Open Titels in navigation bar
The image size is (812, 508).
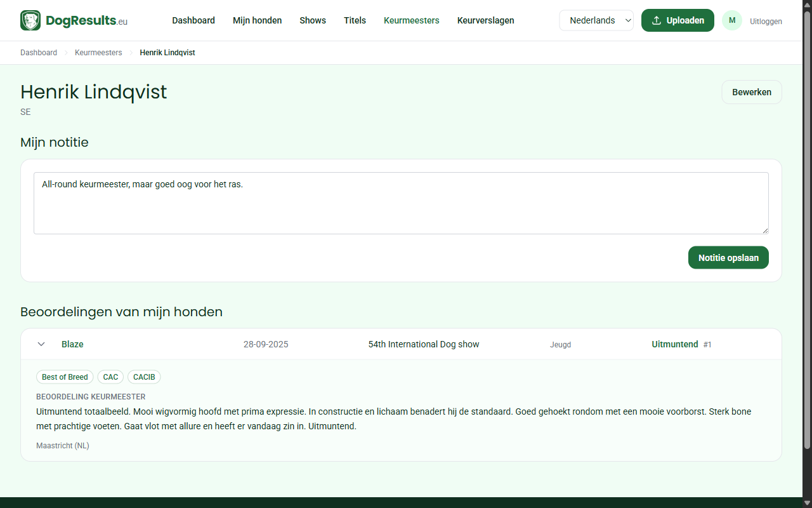(x=355, y=20)
